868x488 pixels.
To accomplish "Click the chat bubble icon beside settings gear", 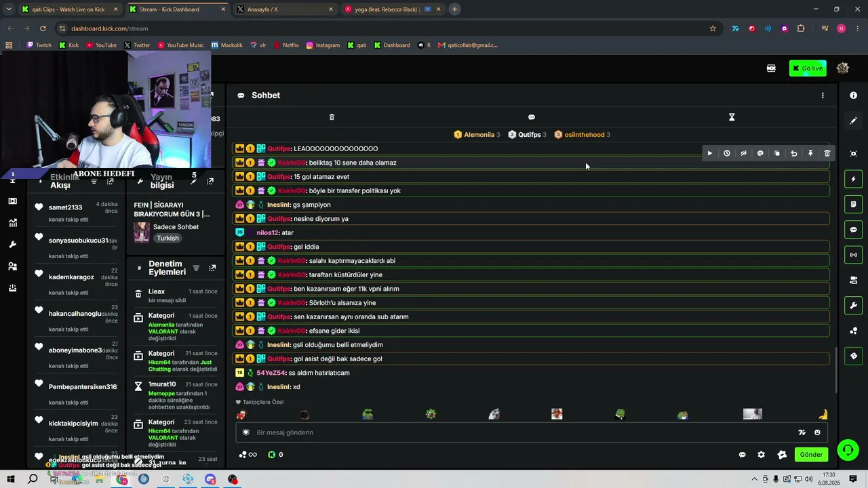I will pyautogui.click(x=743, y=455).
